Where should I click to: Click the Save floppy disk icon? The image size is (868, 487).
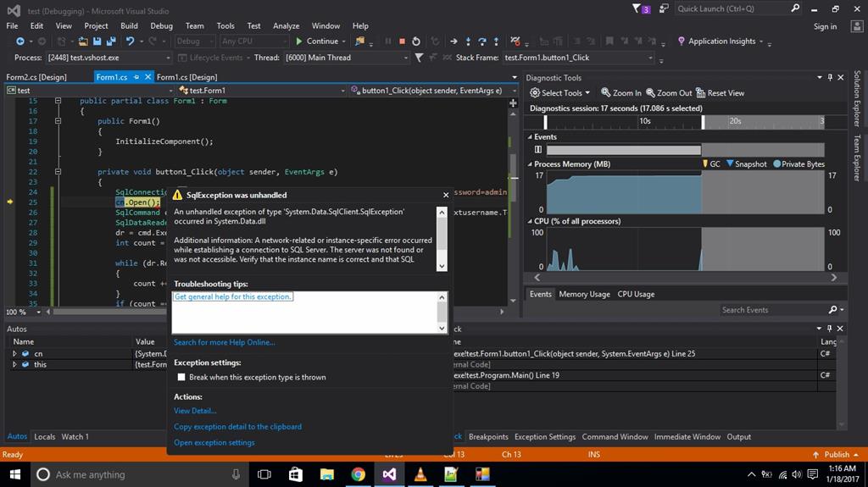[x=97, y=42]
